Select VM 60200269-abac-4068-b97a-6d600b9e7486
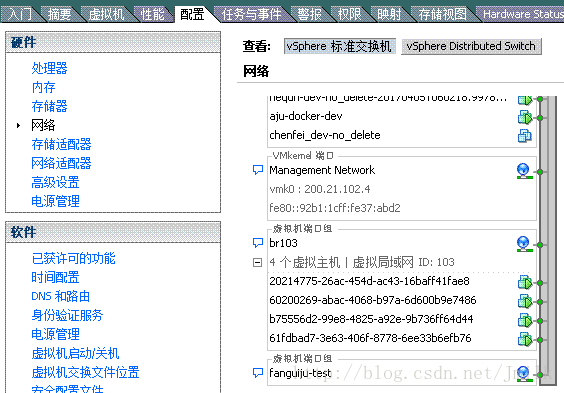This screenshot has width=564, height=393. [x=373, y=300]
